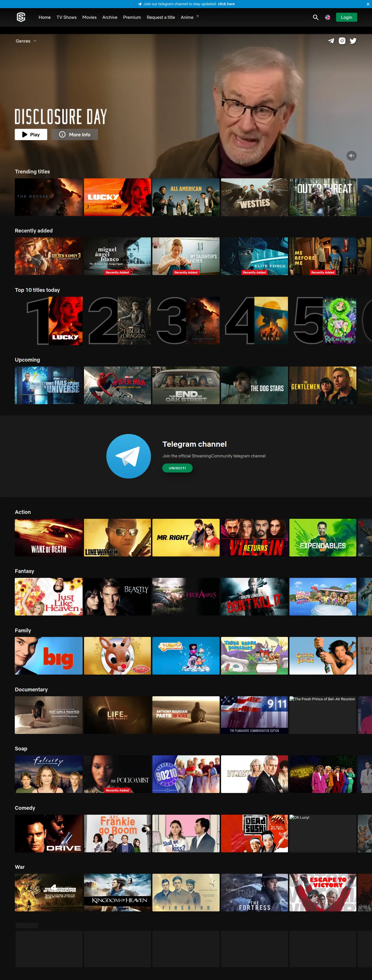Open More info for Disclosure Day
This screenshot has height=980, width=372.
pos(75,134)
